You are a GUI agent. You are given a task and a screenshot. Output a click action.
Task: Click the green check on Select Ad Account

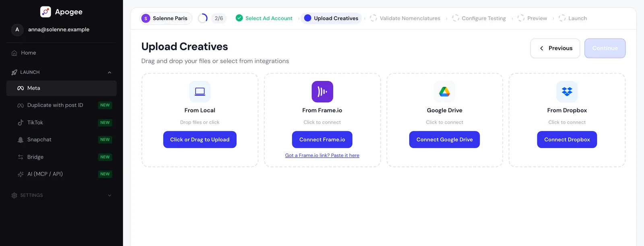point(239,18)
